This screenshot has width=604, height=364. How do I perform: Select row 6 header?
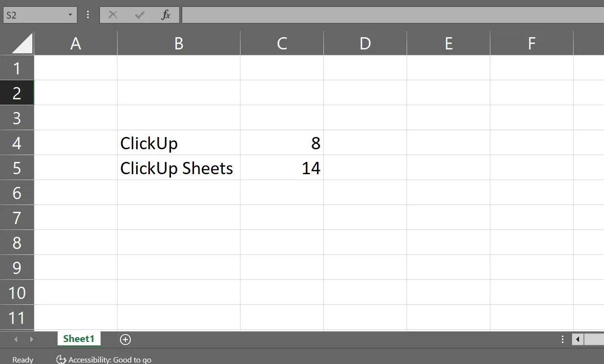(x=17, y=193)
